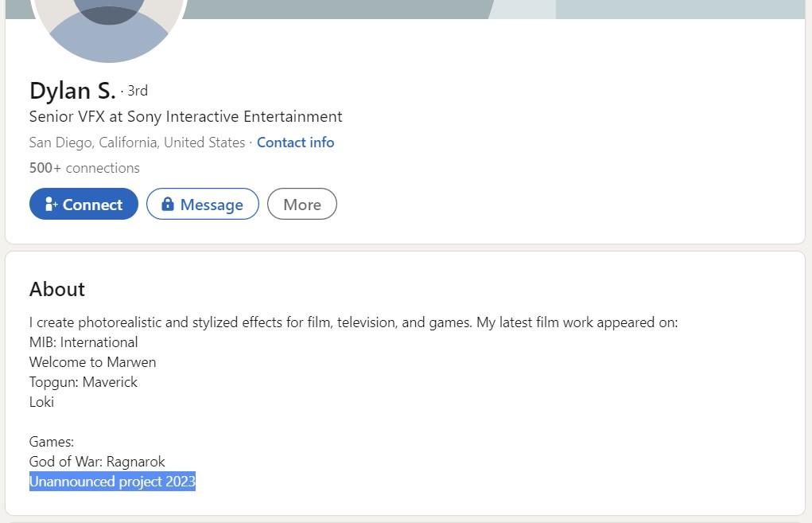Click the Senior VFX at Sony headline

click(x=185, y=117)
